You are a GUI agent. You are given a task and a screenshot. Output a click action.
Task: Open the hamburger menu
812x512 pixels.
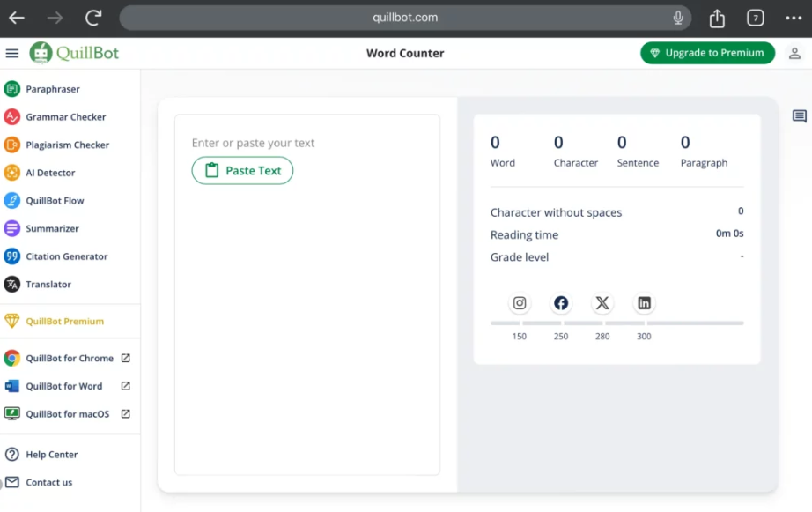(x=12, y=53)
